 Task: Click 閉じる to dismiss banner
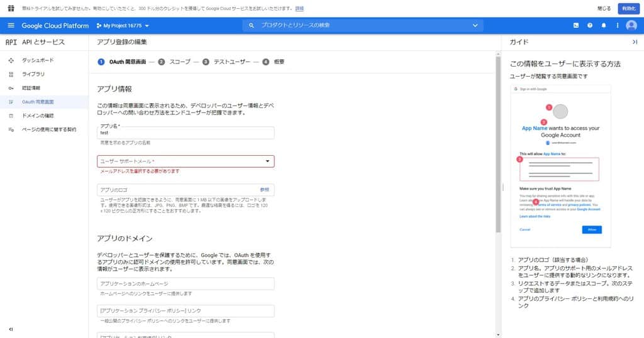click(604, 8)
